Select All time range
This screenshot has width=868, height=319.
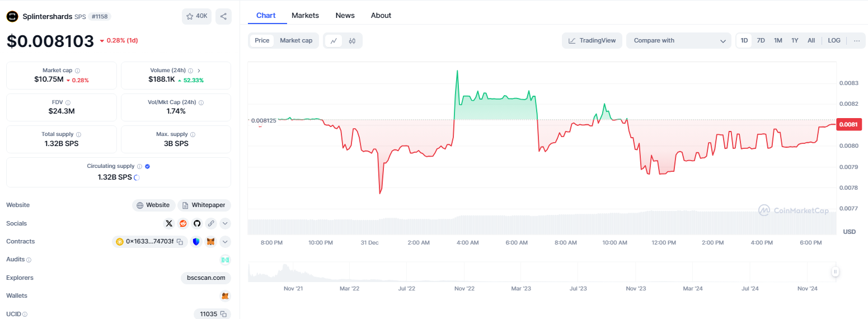click(x=811, y=40)
